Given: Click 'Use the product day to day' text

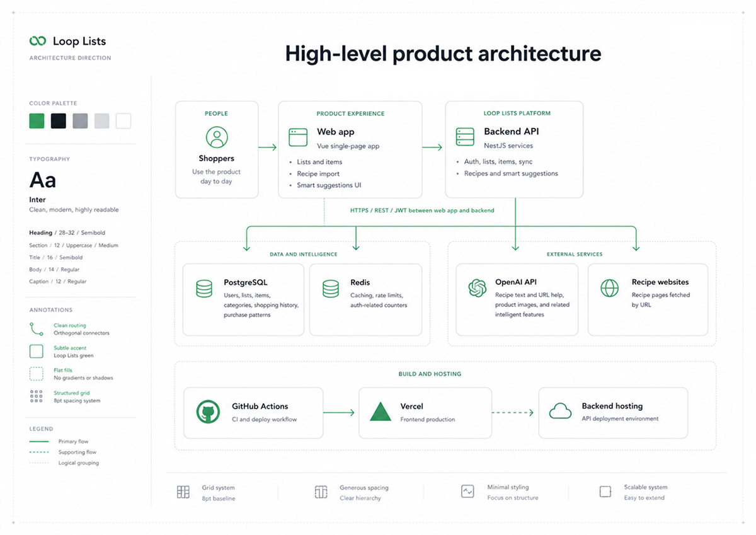Looking at the screenshot, I should 217,176.
